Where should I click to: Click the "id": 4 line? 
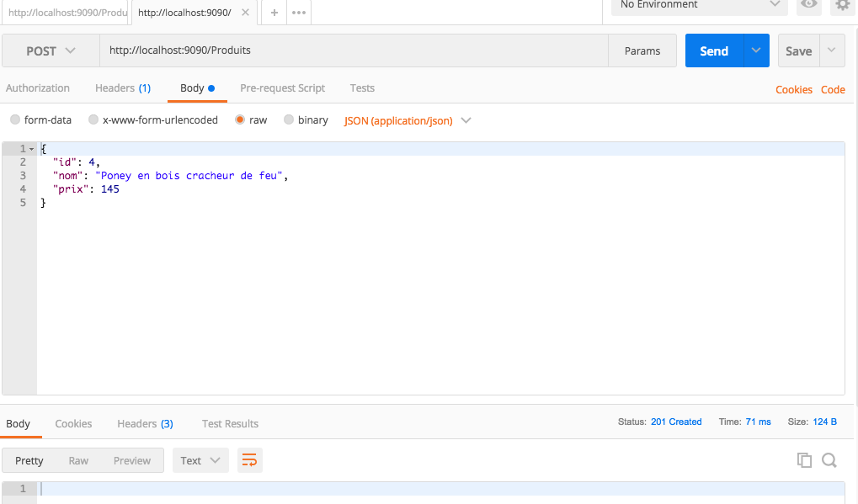77,162
